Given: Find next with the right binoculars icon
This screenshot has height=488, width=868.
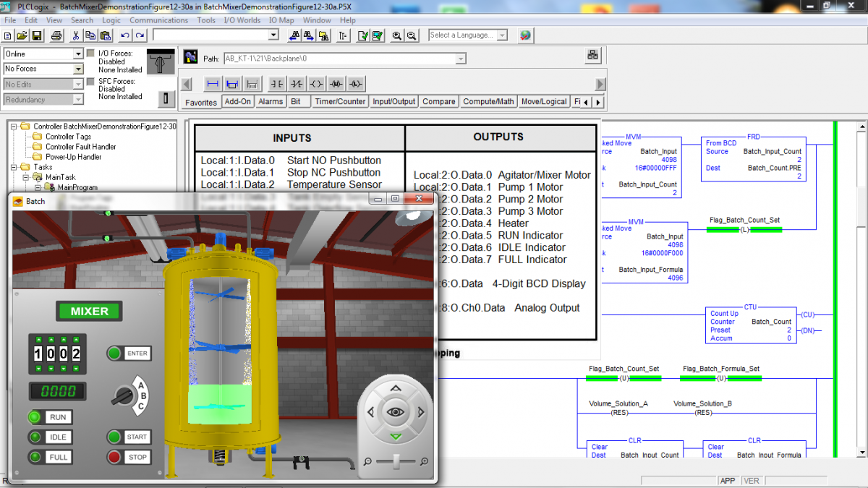Looking at the screenshot, I should (308, 35).
